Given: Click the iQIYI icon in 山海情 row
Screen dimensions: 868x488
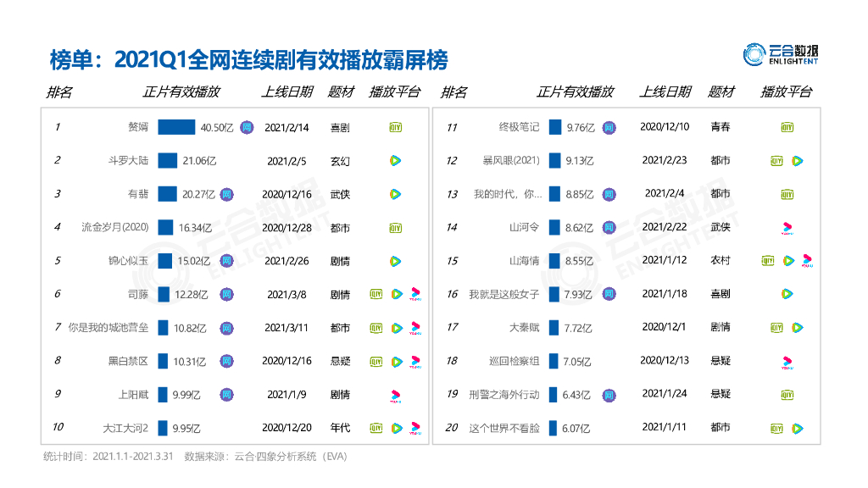Looking at the screenshot, I should click(768, 261).
